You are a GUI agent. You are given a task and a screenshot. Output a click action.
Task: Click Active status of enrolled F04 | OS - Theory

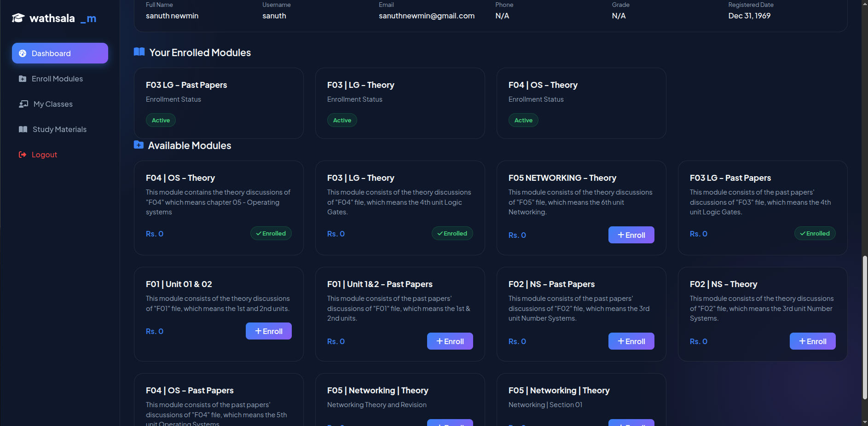pos(523,120)
